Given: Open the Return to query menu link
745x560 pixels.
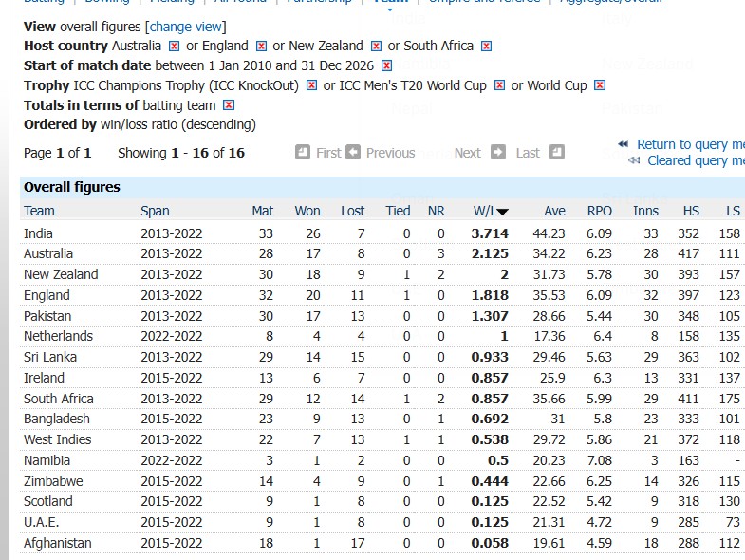Looking at the screenshot, I should pos(689,144).
